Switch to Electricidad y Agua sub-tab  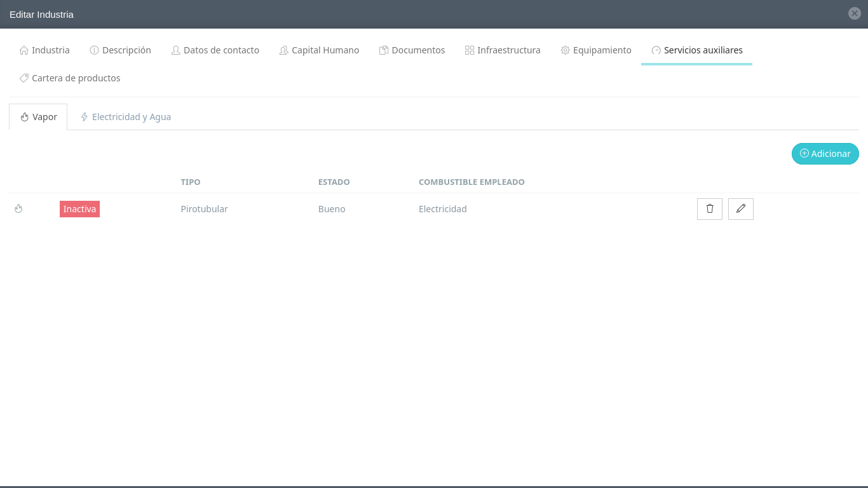point(125,117)
